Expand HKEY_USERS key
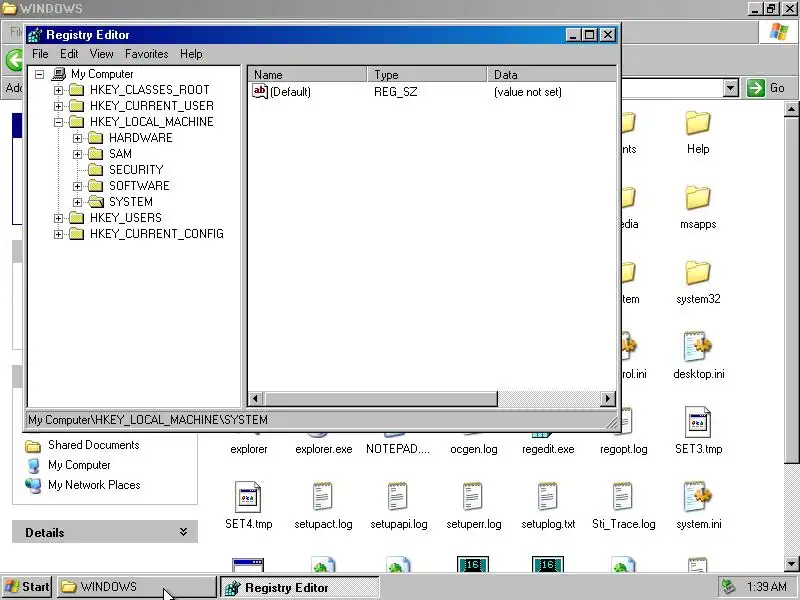The width and height of the screenshot is (800, 600). [58, 218]
